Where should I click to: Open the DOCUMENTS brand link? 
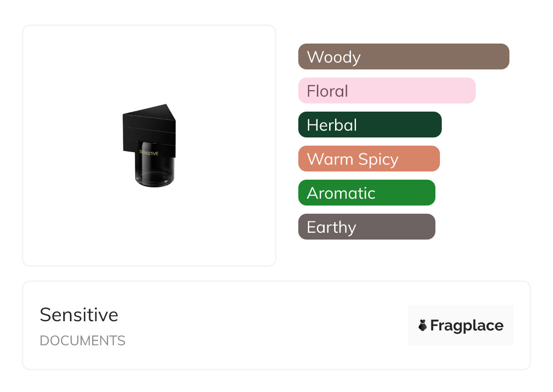[83, 341]
